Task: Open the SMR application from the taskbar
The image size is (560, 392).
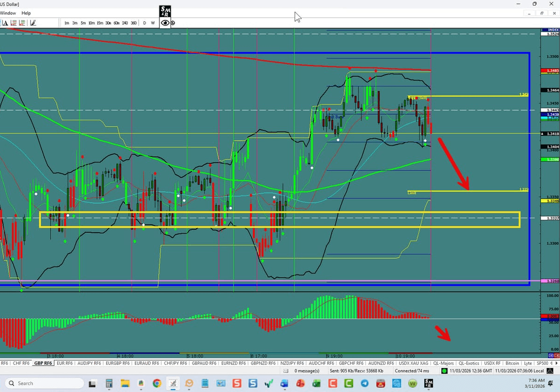Action: click(428, 383)
